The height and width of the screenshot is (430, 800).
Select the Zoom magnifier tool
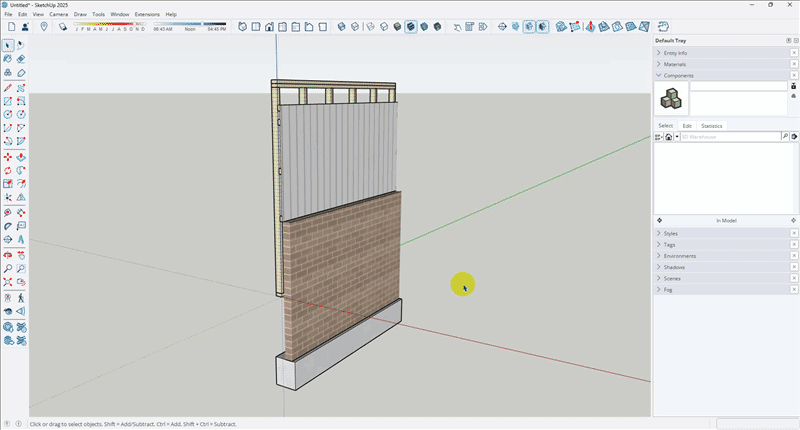tap(8, 268)
